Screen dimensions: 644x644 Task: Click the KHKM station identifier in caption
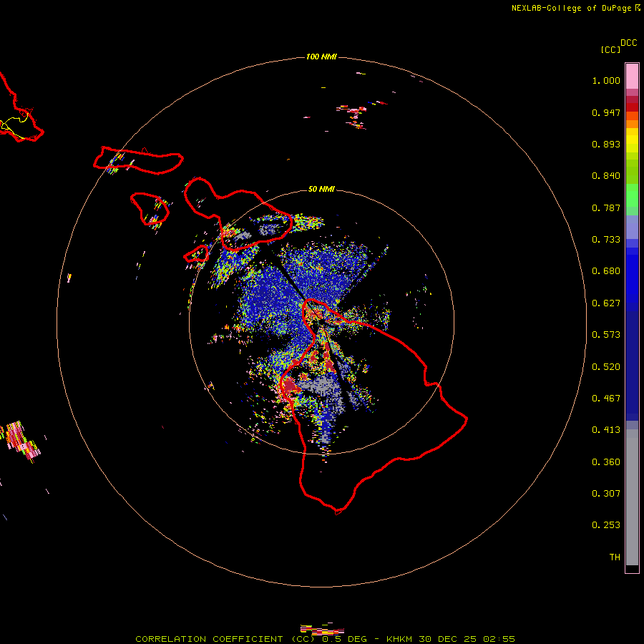click(x=399, y=639)
